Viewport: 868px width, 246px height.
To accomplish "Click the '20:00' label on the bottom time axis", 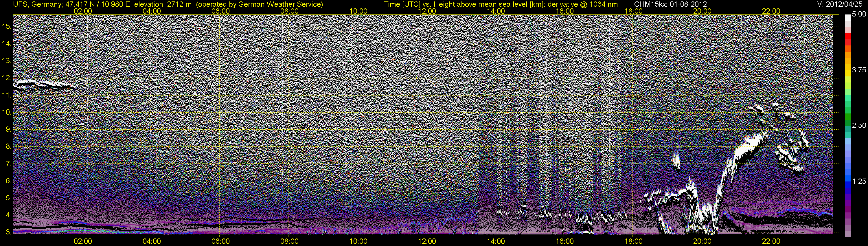I will click(703, 242).
